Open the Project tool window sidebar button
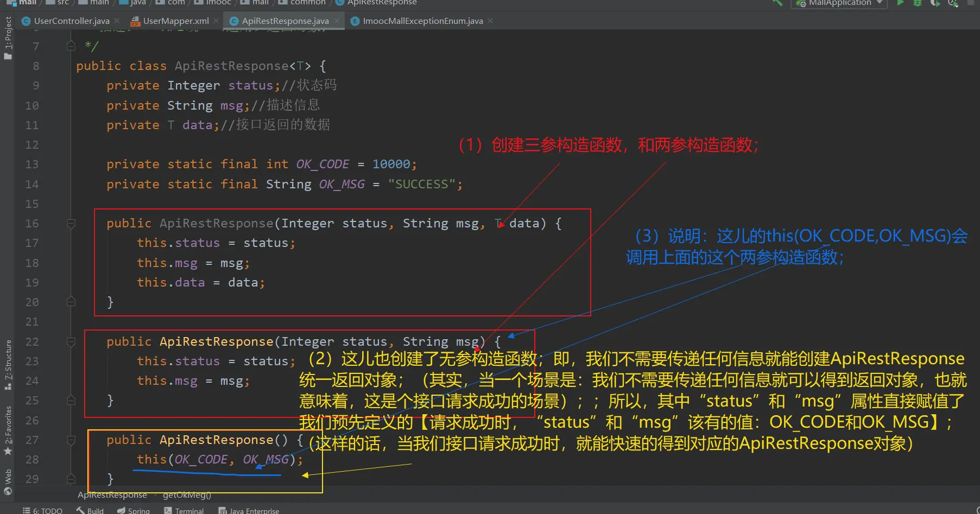The height and width of the screenshot is (514, 980). click(x=8, y=37)
